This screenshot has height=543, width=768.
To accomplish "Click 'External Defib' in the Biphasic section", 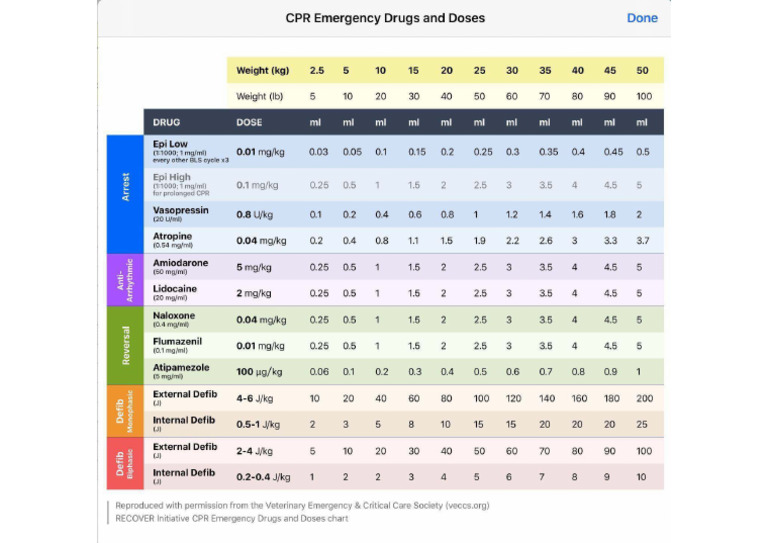I will tap(185, 447).
